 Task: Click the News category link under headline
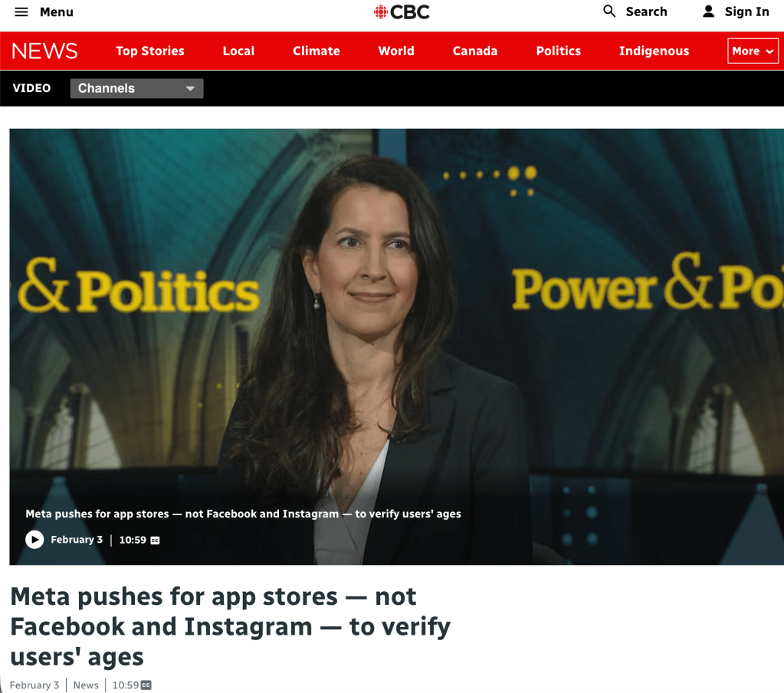[x=86, y=685]
